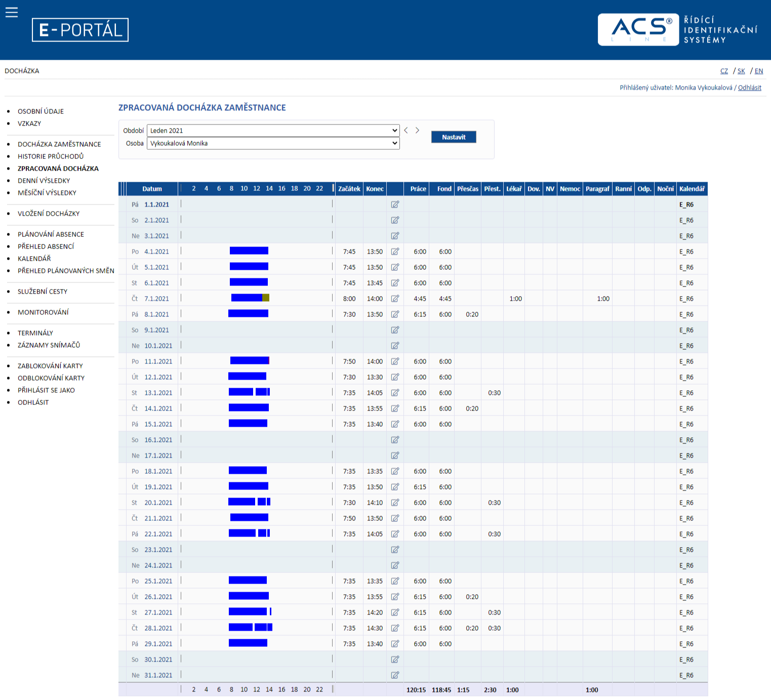Open Služební cesty menu item

pyautogui.click(x=43, y=292)
